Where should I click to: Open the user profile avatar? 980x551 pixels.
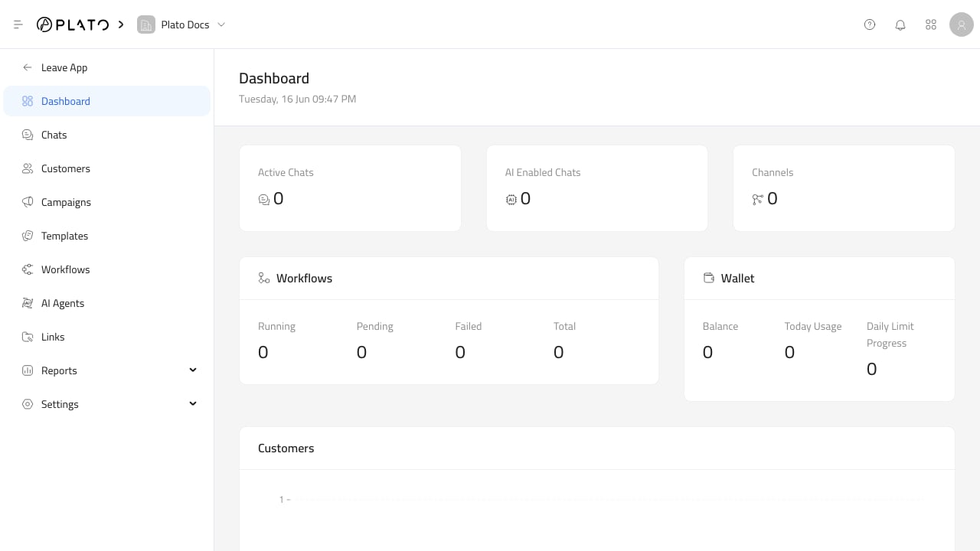(962, 24)
